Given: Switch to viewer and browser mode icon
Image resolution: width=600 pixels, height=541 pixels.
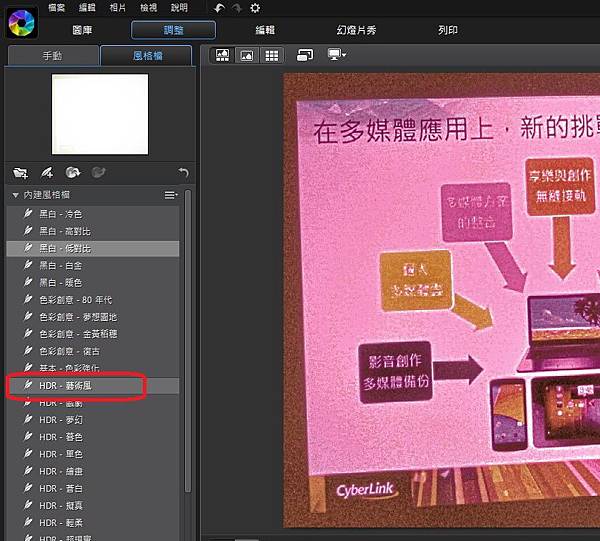Looking at the screenshot, I should (222, 55).
